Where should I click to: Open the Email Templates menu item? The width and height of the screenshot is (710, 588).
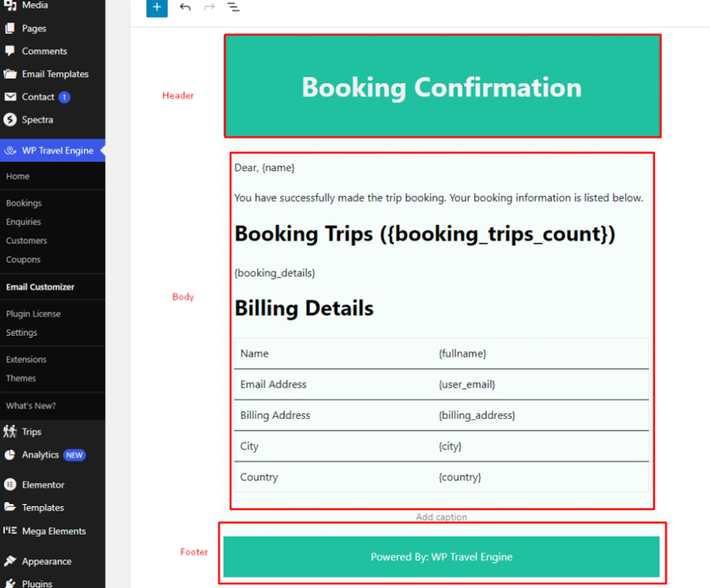pos(55,74)
